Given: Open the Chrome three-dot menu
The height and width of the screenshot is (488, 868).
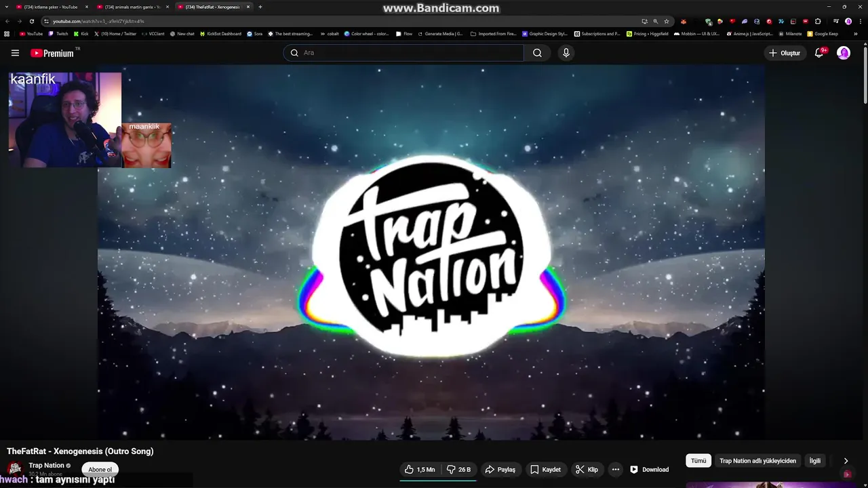Looking at the screenshot, I should click(861, 21).
